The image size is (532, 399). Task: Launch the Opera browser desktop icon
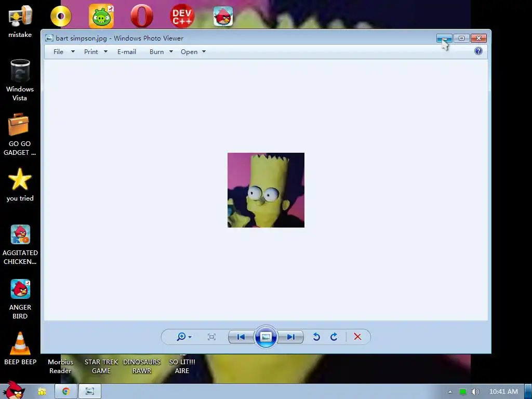tap(142, 16)
